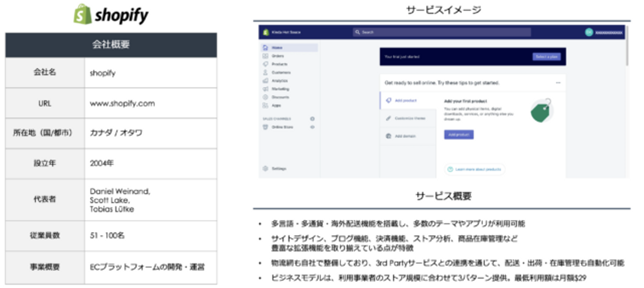Open Online Store sales channel
Viewport: 644px width, 288px height.
tap(282, 127)
